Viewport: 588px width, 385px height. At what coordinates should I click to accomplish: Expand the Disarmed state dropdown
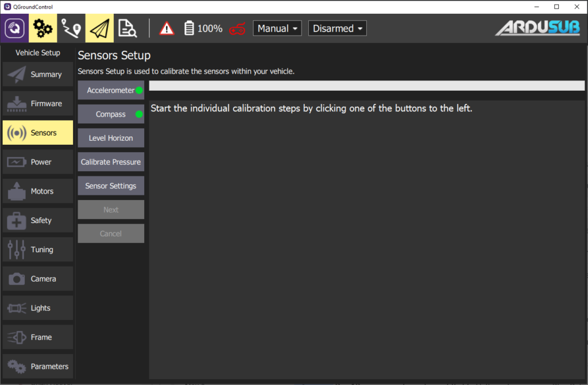tap(337, 28)
